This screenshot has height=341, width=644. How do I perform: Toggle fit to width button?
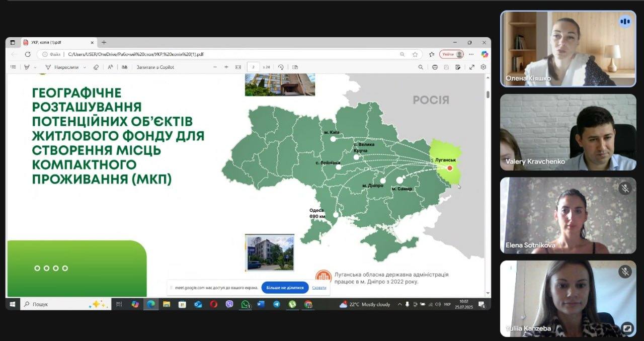pos(238,67)
